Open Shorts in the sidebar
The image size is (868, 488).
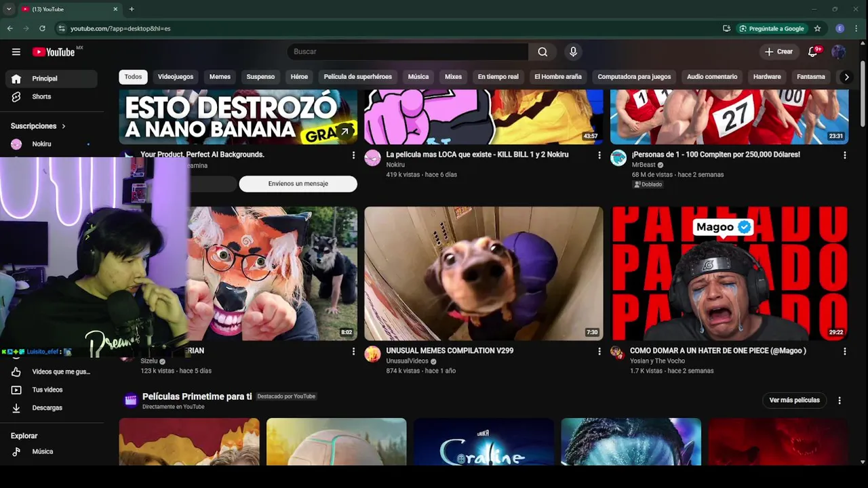coord(52,96)
